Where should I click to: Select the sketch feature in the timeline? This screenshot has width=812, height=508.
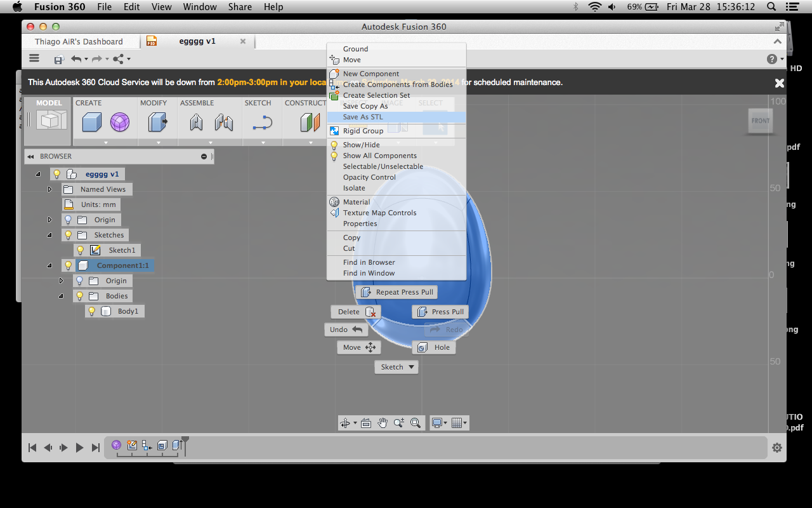[x=132, y=445]
